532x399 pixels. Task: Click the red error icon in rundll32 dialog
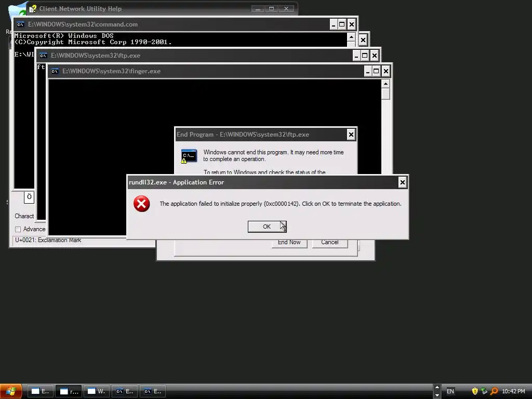[141, 204]
